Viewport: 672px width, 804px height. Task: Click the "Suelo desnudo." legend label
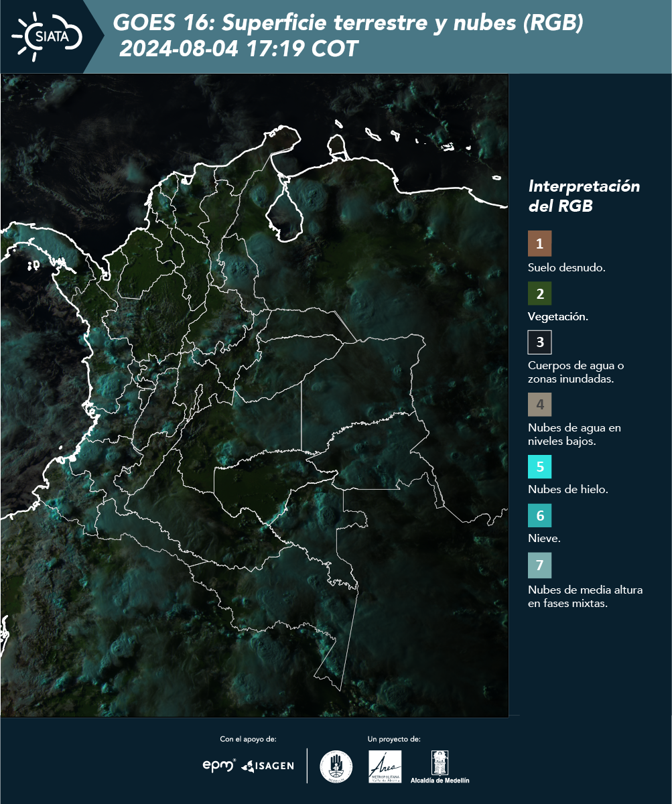click(x=567, y=267)
